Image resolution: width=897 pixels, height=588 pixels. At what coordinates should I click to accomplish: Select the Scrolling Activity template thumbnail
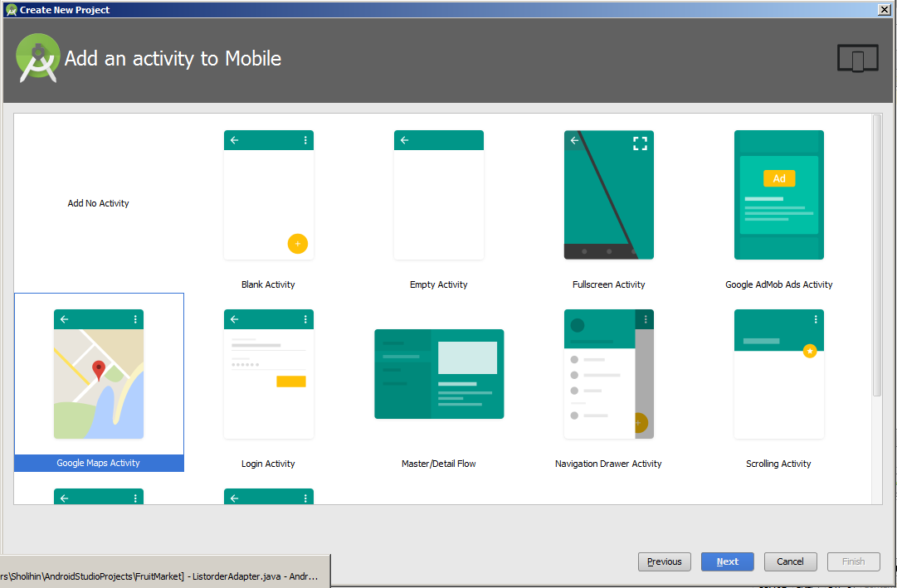coord(779,374)
